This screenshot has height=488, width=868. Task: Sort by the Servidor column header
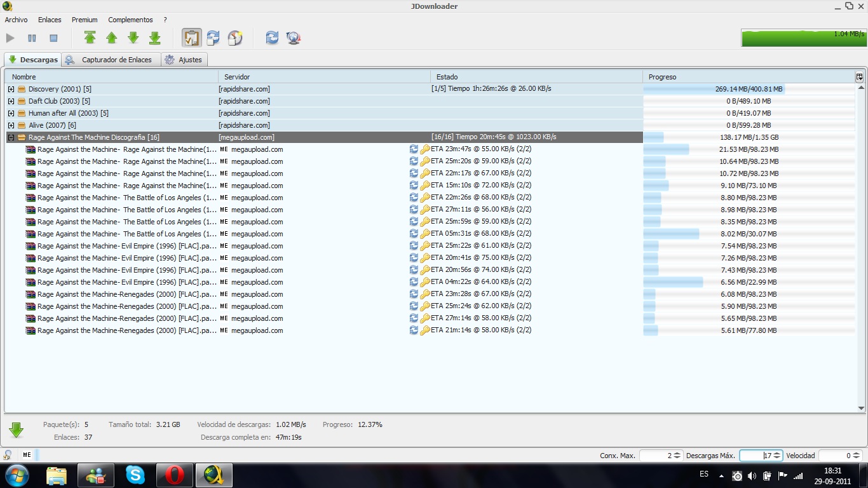click(324, 77)
